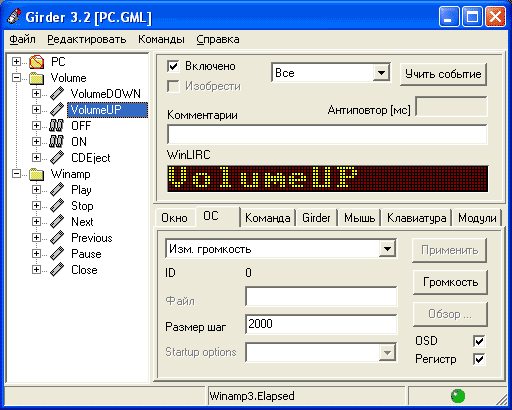Click the green status indicator light
Image resolution: width=512 pixels, height=410 pixels.
(458, 396)
